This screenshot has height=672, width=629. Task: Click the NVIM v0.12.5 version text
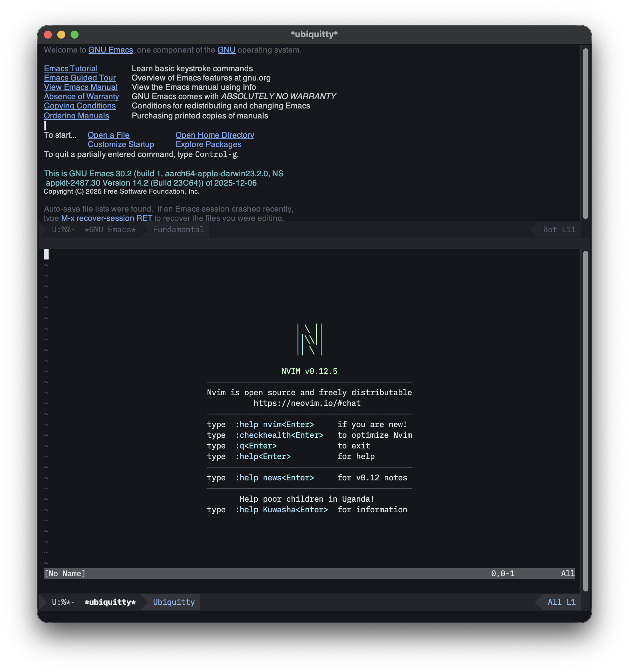pyautogui.click(x=310, y=371)
